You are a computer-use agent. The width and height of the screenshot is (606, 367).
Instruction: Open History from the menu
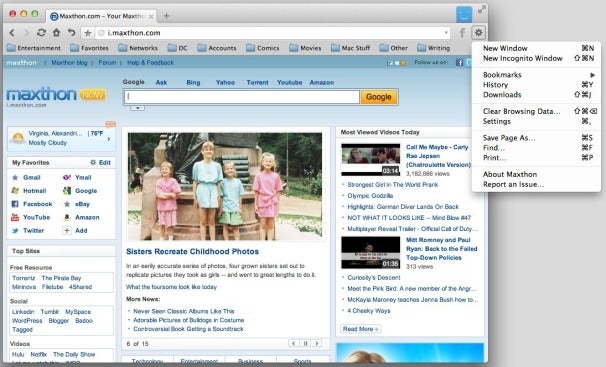[x=536, y=85]
